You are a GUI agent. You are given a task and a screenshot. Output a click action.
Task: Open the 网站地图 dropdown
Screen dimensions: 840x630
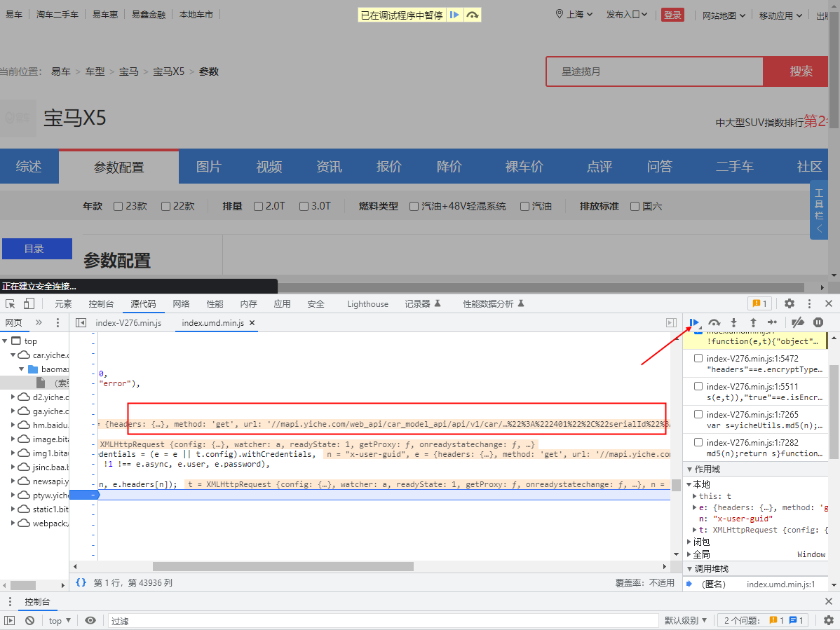[724, 15]
